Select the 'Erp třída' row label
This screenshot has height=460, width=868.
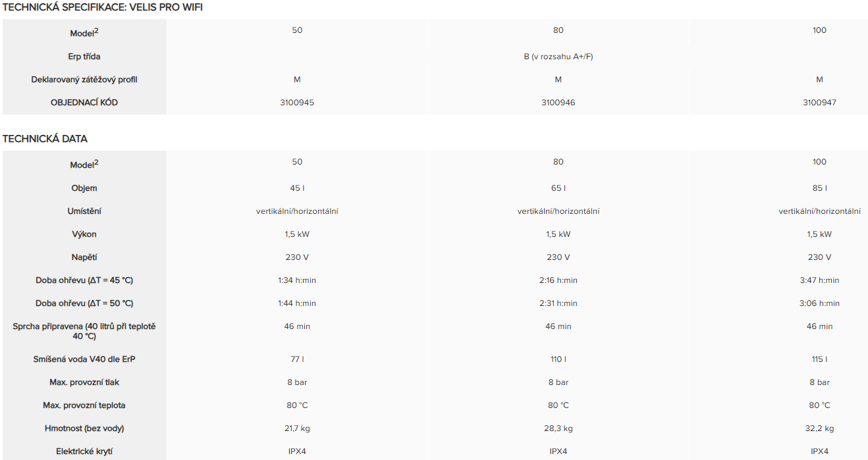[x=84, y=57]
